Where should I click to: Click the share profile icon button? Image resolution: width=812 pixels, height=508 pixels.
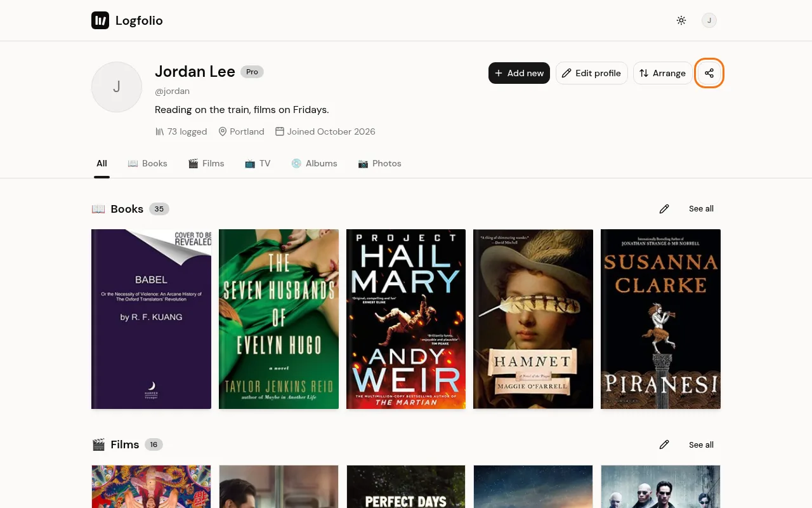tap(709, 73)
